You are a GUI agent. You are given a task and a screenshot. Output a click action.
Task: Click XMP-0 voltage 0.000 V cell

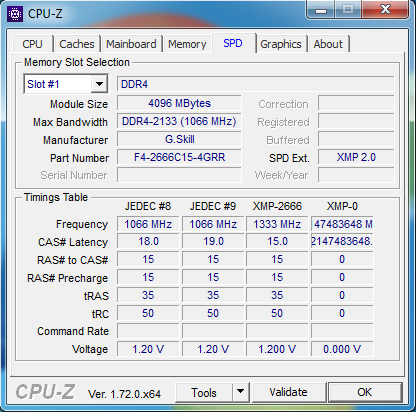(342, 349)
